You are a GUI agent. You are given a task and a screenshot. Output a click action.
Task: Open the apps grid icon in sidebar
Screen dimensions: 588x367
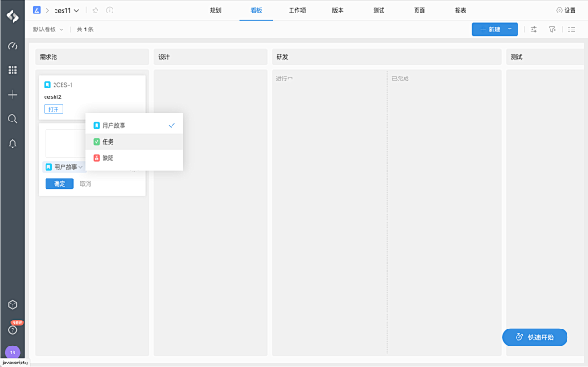pyautogui.click(x=13, y=70)
